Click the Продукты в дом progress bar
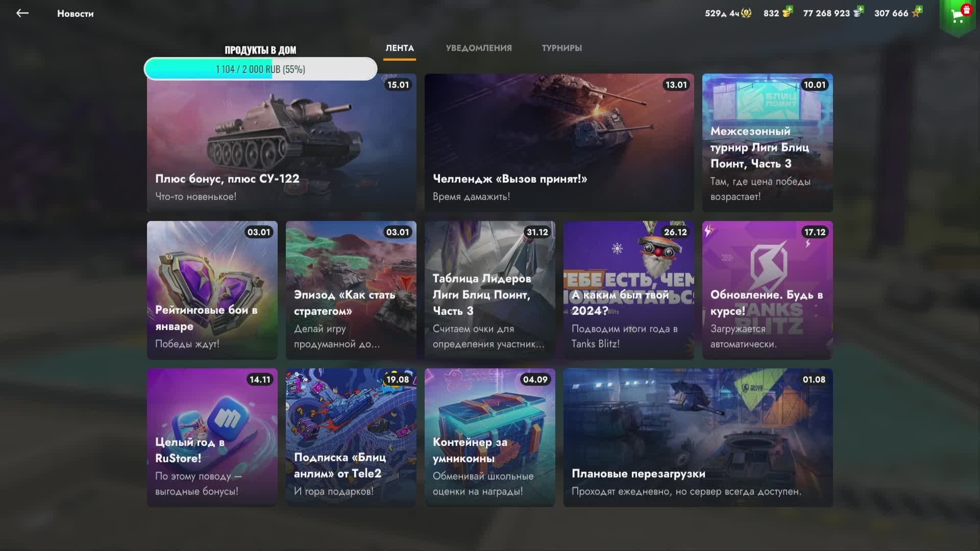This screenshot has width=980, height=551. (261, 69)
